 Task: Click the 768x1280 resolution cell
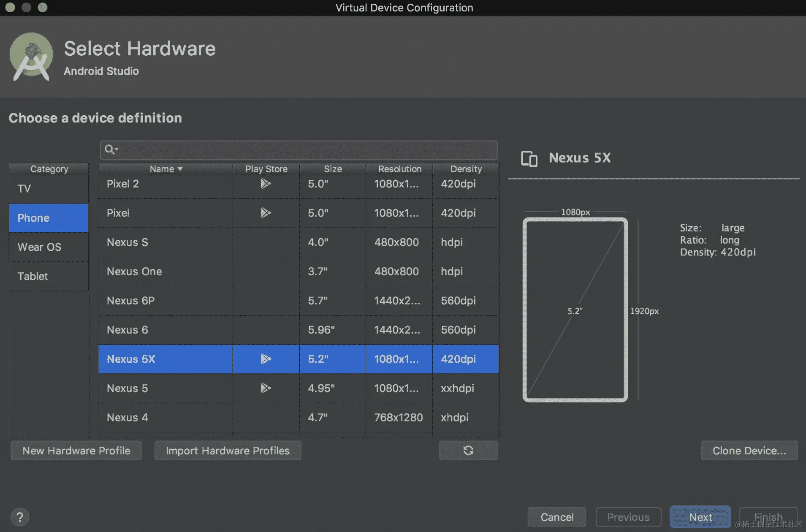399,418
